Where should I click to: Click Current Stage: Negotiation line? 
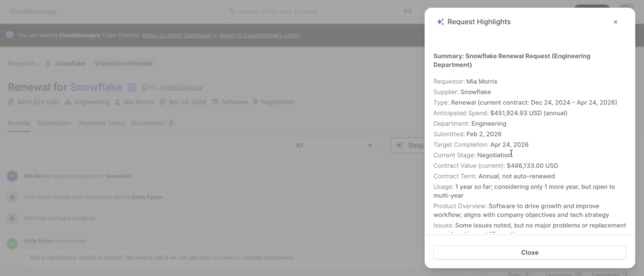(473, 155)
